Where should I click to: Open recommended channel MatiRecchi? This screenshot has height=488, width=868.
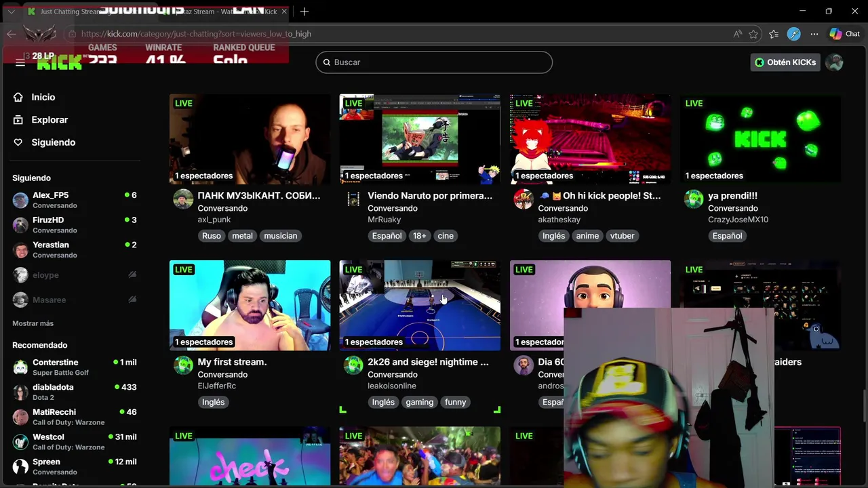click(75, 417)
